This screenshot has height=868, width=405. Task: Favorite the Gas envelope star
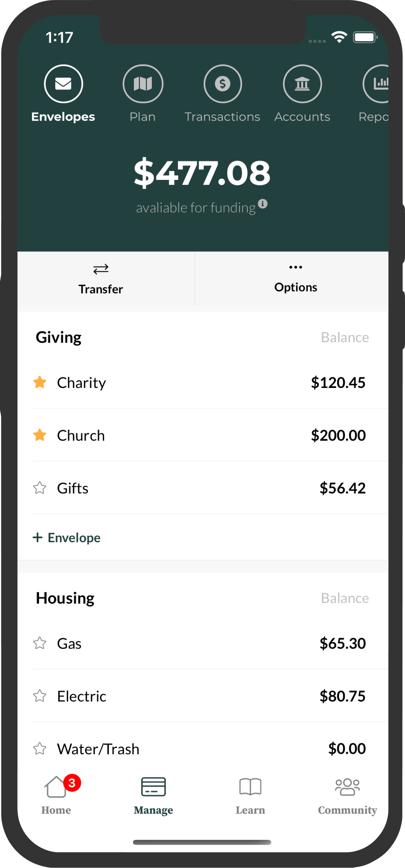coord(40,643)
